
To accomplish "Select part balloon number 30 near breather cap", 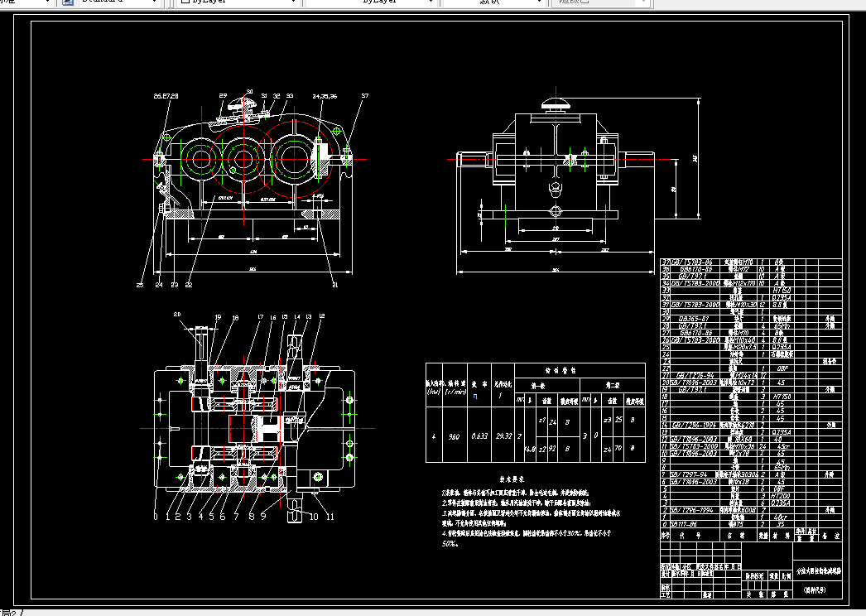I will click(250, 92).
